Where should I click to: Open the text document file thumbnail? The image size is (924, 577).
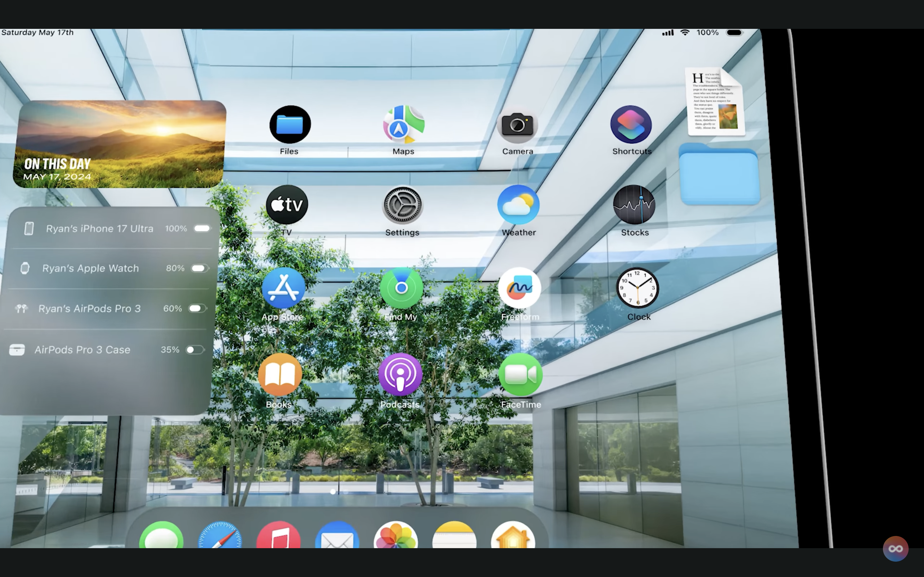[715, 102]
